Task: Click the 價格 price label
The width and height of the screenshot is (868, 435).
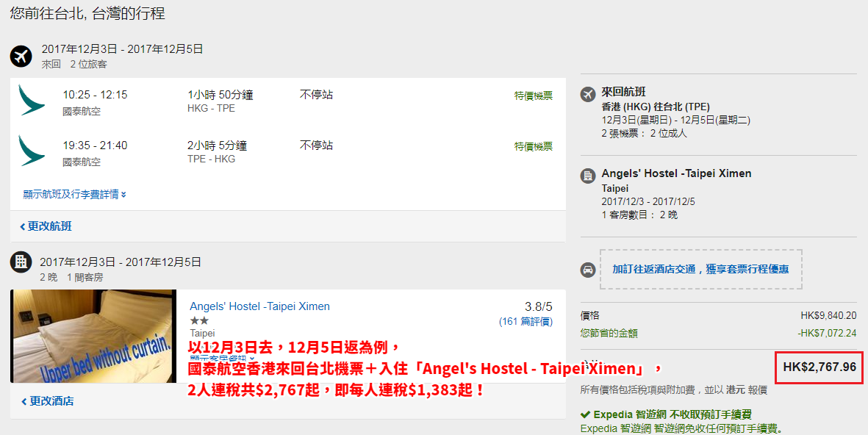Action: point(590,315)
